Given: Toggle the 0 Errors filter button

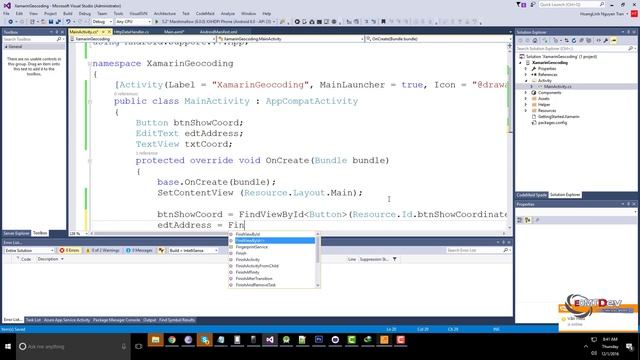Looking at the screenshot, I should tap(69, 250).
